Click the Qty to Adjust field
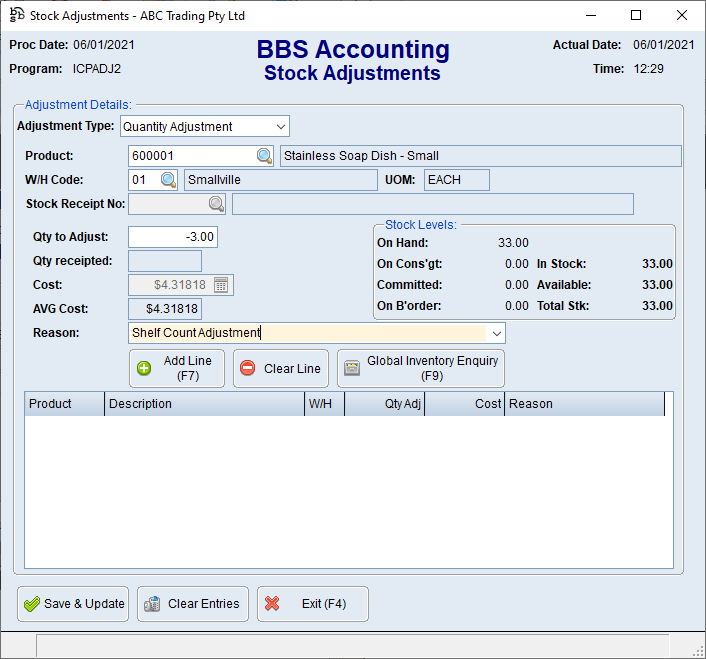 coord(172,237)
